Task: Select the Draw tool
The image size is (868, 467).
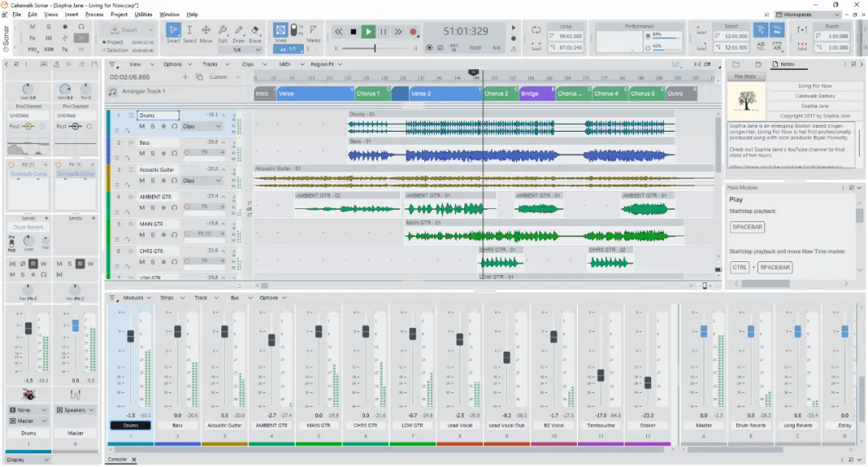Action: point(239,33)
